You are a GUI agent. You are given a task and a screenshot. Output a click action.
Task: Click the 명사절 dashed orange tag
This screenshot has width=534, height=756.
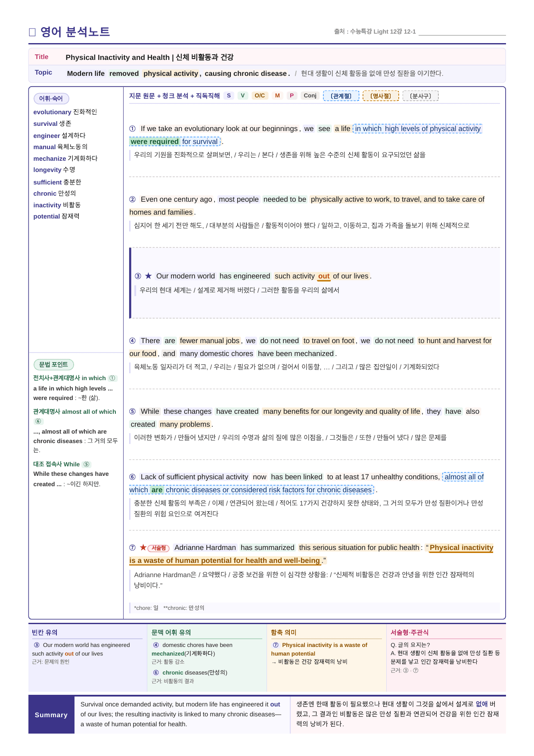[381, 96]
